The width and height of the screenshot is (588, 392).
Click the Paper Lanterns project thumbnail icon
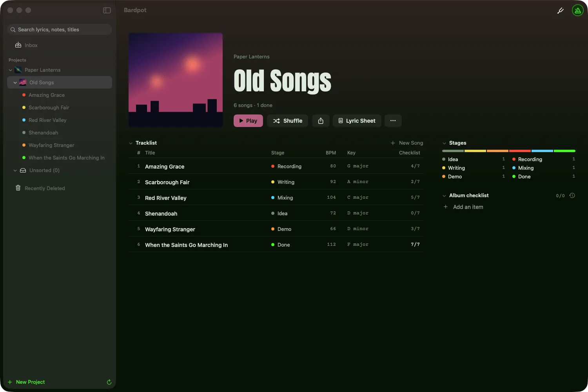(x=18, y=70)
